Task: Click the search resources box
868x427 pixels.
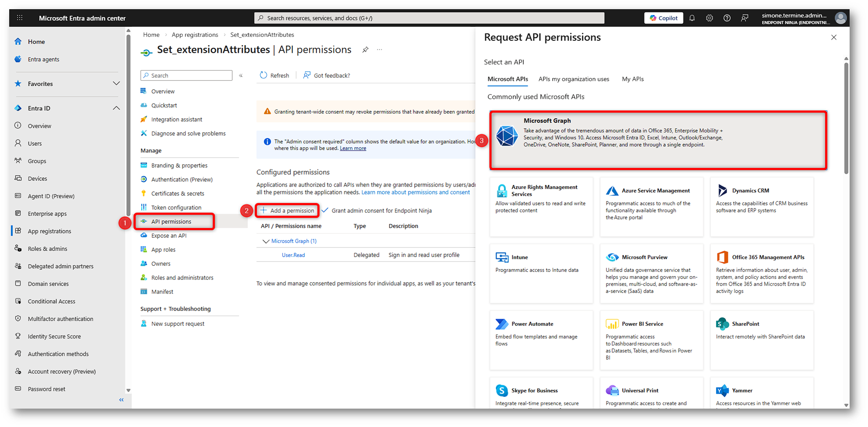Action: coord(429,18)
